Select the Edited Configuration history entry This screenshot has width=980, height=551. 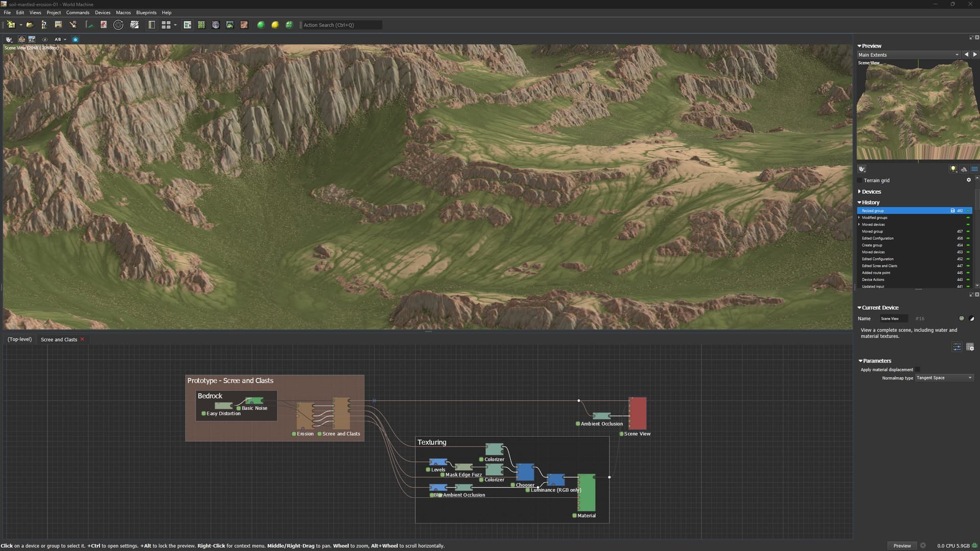[877, 238]
